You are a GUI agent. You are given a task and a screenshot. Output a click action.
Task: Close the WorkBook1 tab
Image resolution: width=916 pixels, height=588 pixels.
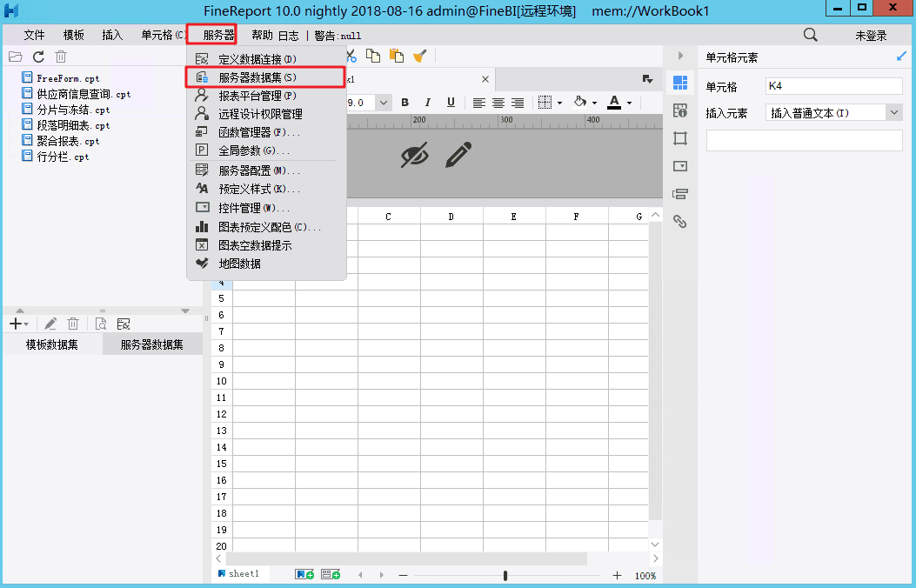[485, 79]
